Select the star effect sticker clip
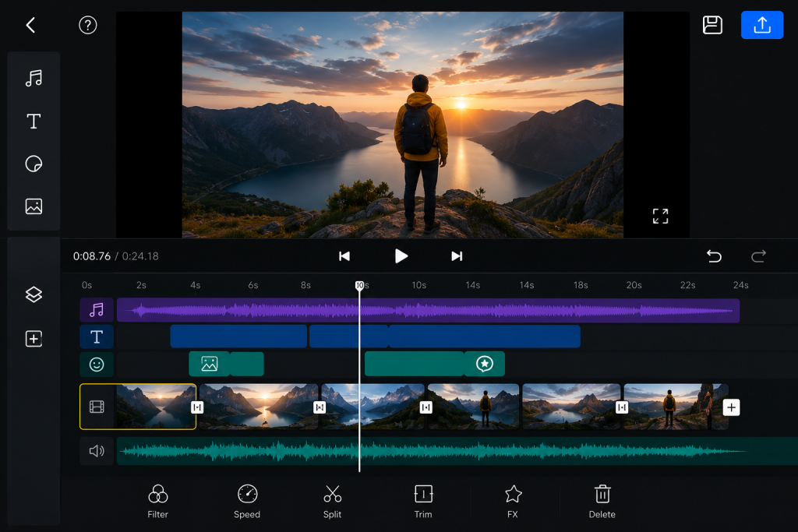Image resolution: width=798 pixels, height=532 pixels. point(484,364)
